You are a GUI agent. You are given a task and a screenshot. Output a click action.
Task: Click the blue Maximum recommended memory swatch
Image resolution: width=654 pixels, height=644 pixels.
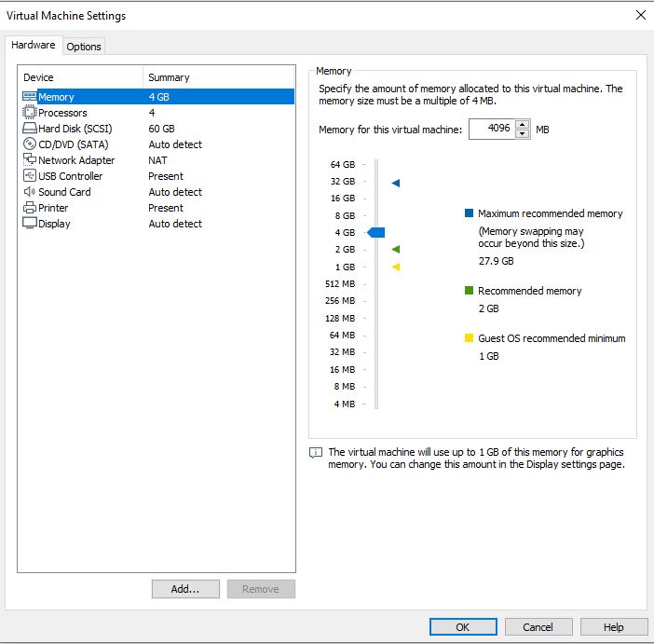pos(469,213)
